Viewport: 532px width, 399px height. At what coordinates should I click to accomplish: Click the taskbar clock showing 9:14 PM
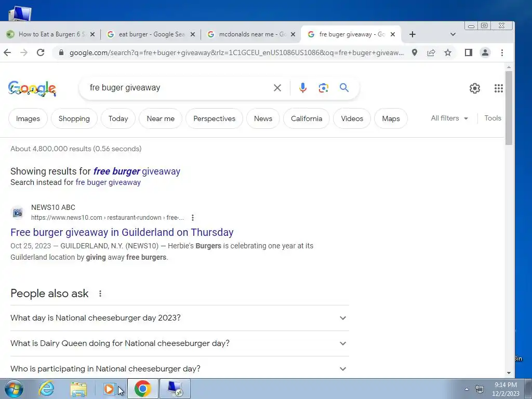tap(506, 389)
